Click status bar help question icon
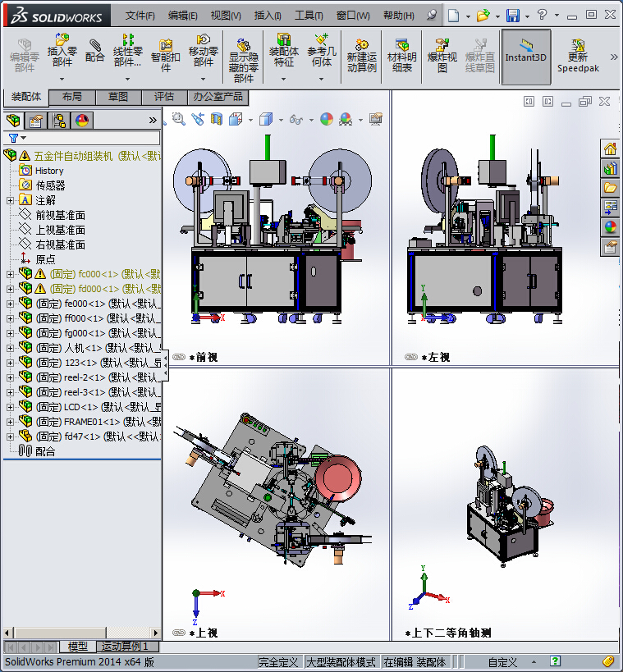 point(555,661)
